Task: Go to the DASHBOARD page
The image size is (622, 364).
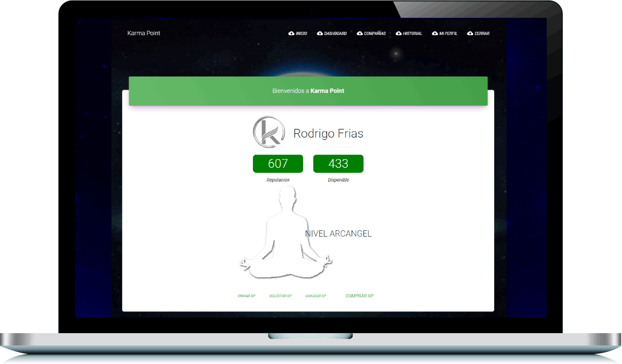Action: pyautogui.click(x=335, y=33)
